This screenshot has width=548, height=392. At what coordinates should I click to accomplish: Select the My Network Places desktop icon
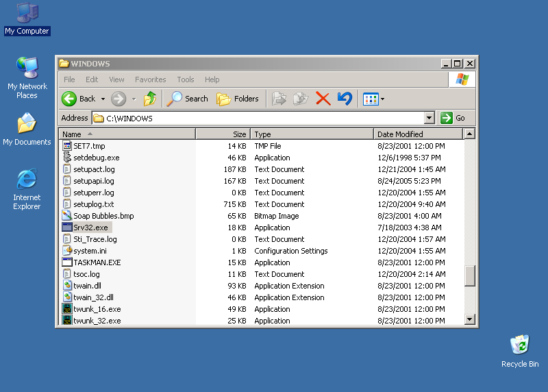tap(27, 77)
